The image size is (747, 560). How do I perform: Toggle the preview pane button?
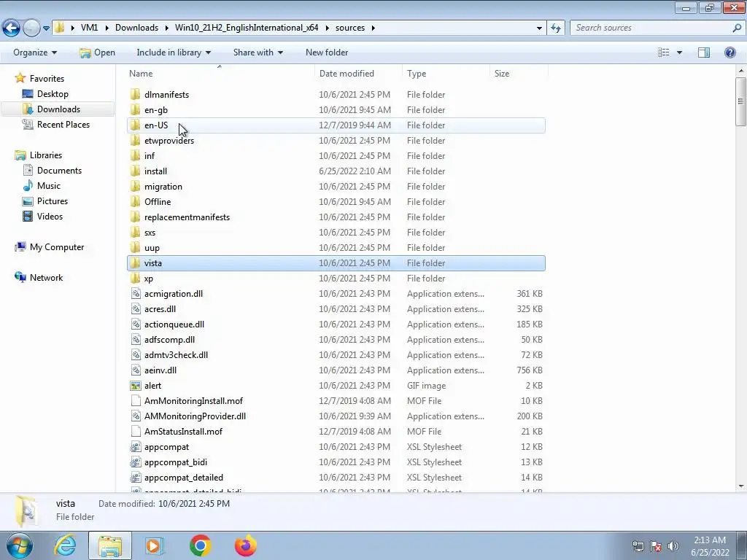click(704, 52)
